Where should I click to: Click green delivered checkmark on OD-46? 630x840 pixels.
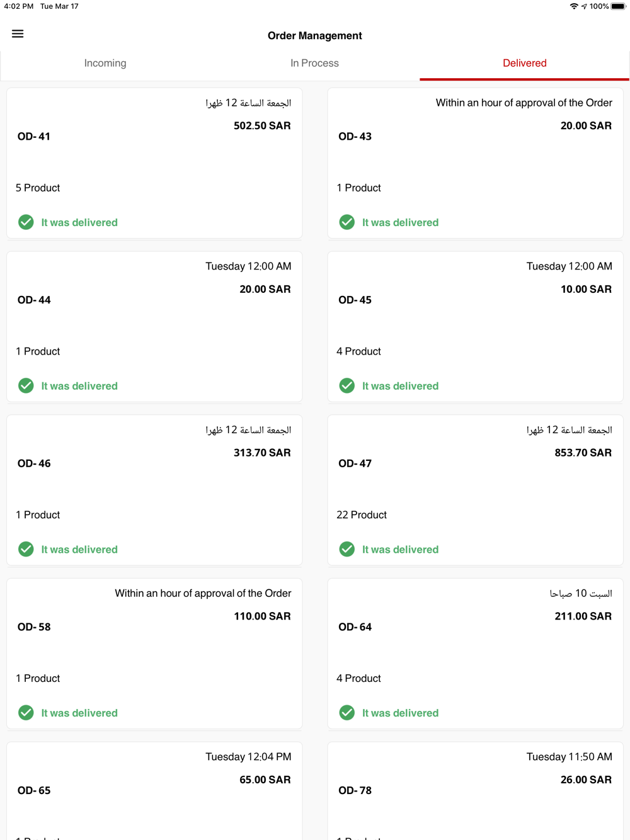pos(26,549)
